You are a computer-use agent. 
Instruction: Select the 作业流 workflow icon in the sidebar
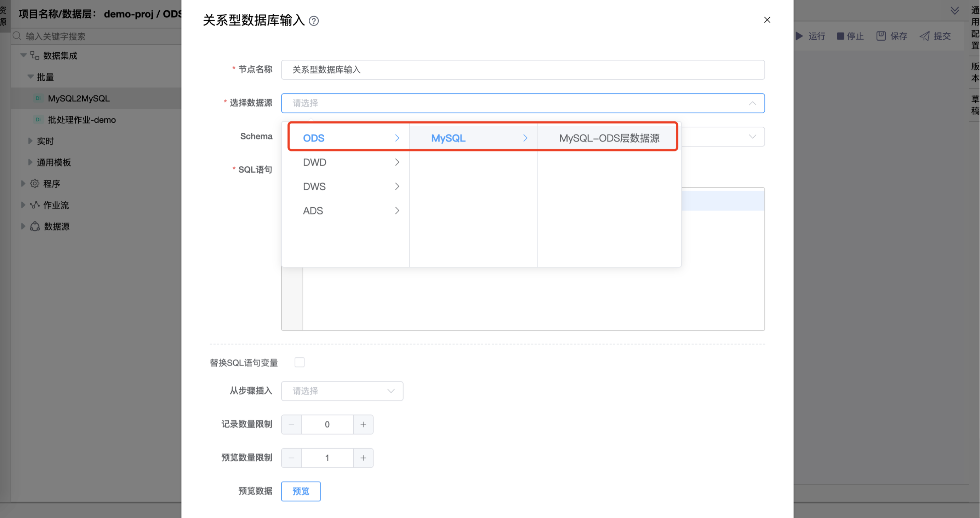click(34, 205)
